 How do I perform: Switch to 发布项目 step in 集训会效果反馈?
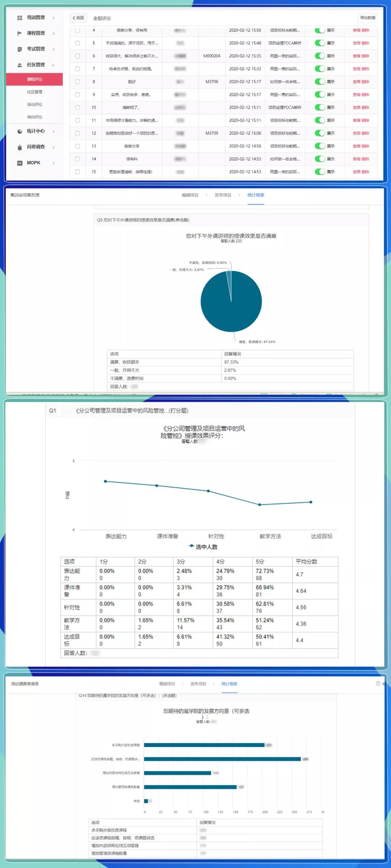pyautogui.click(x=223, y=195)
